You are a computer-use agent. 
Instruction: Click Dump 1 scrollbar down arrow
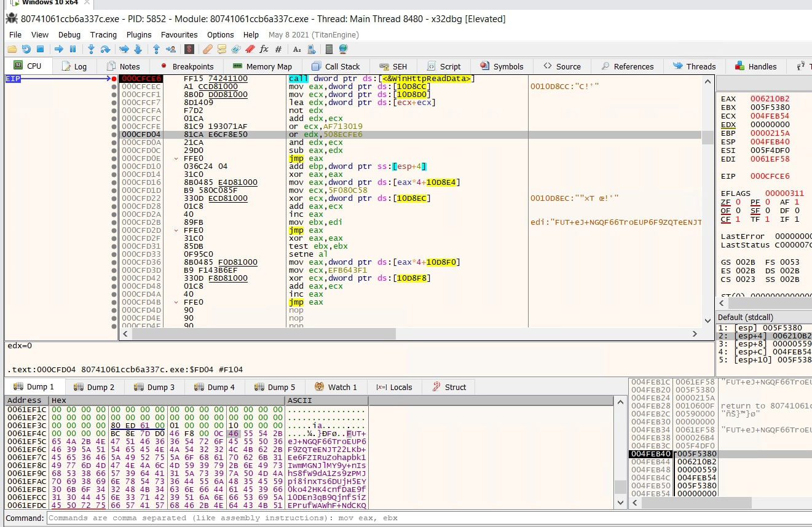[620, 502]
